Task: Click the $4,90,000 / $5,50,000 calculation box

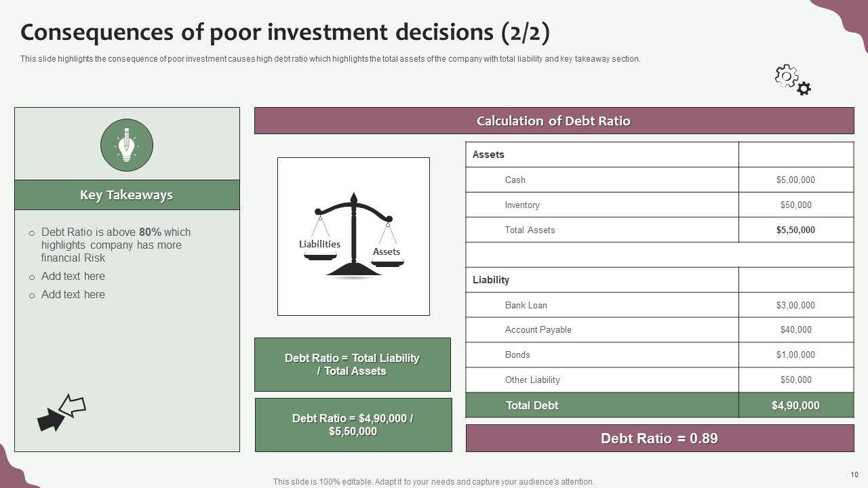Action: pos(353,425)
